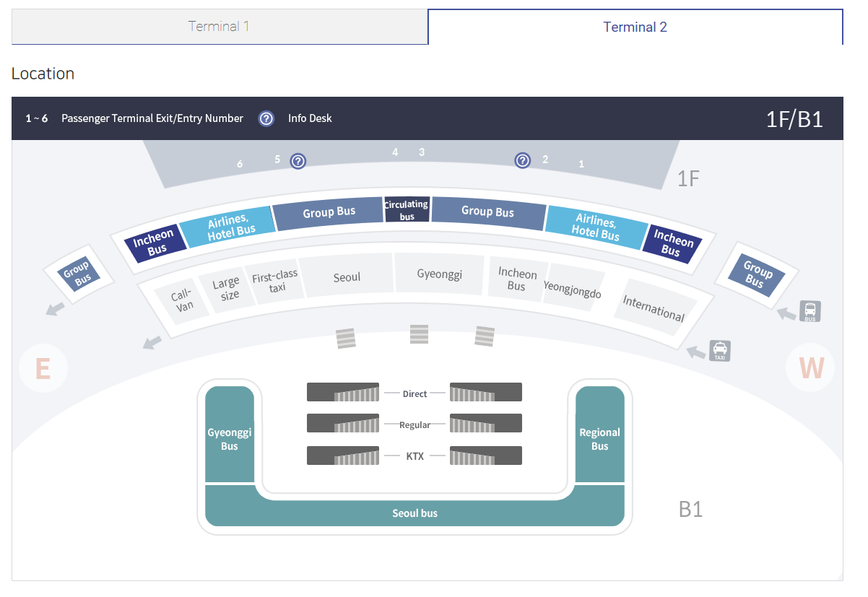Click the Gyeonggi Bus zone on B1
This screenshot has height=597, width=868.
click(x=230, y=438)
